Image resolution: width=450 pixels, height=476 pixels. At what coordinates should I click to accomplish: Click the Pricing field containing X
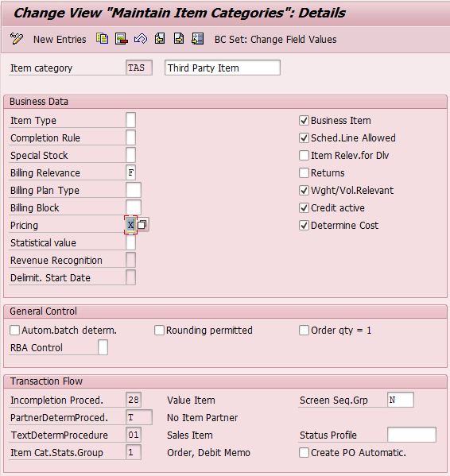(130, 225)
